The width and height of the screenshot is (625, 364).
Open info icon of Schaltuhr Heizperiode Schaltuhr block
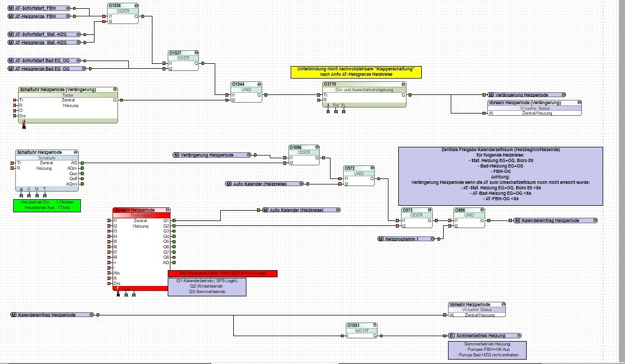click(x=75, y=152)
